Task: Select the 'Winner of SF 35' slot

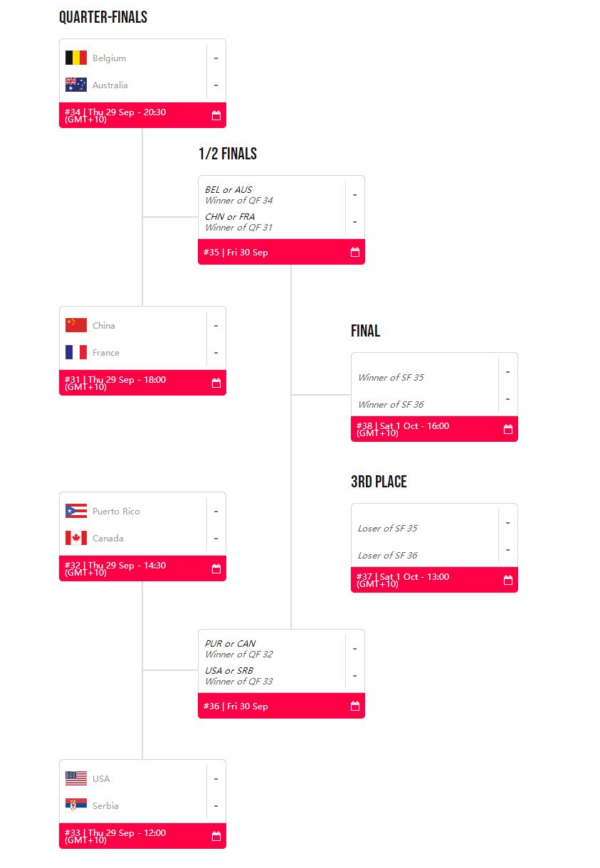Action: click(391, 378)
